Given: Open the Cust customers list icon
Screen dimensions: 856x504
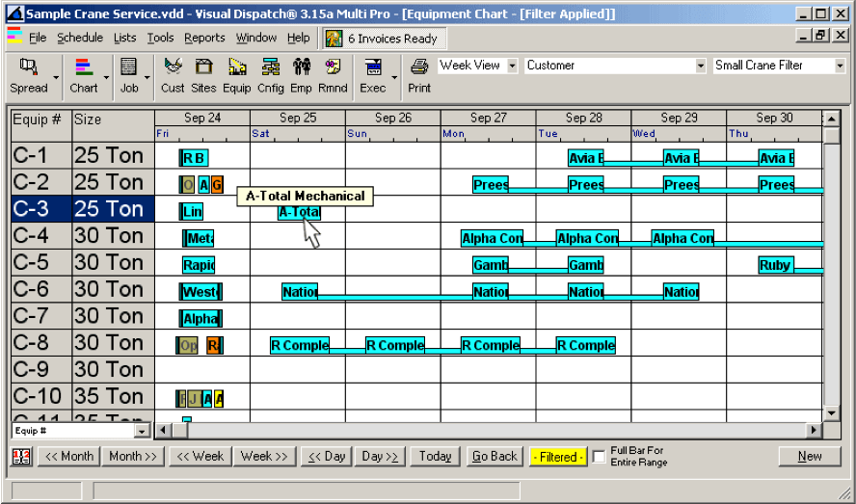Looking at the screenshot, I should tap(173, 76).
